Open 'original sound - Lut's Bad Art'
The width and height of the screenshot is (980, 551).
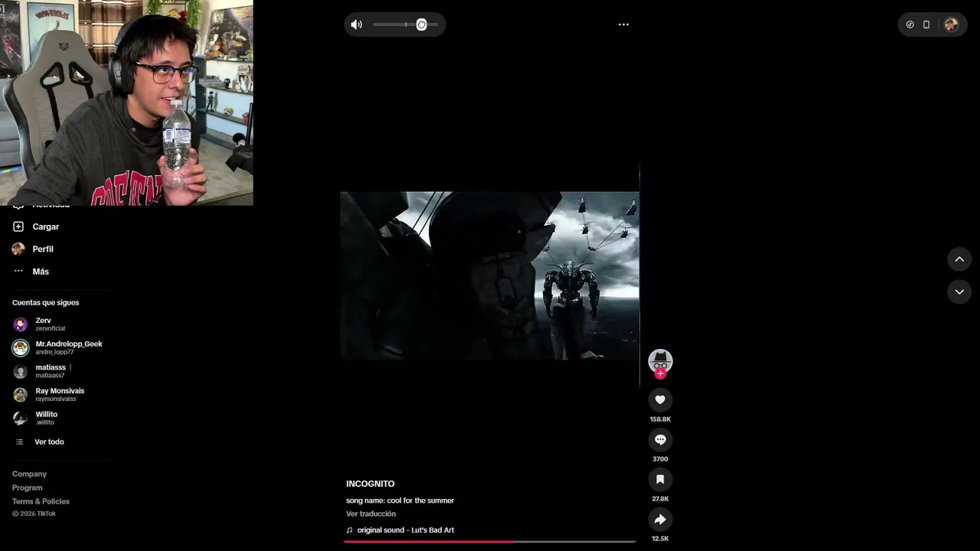pyautogui.click(x=406, y=530)
